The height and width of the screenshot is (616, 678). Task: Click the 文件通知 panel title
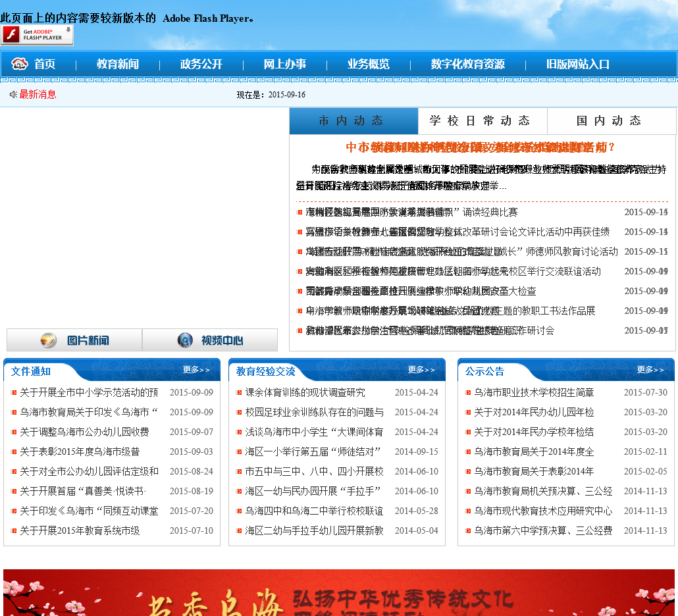(x=31, y=371)
